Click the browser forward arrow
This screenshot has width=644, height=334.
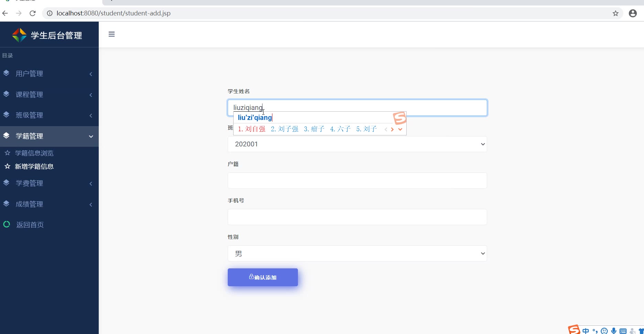pos(19,13)
